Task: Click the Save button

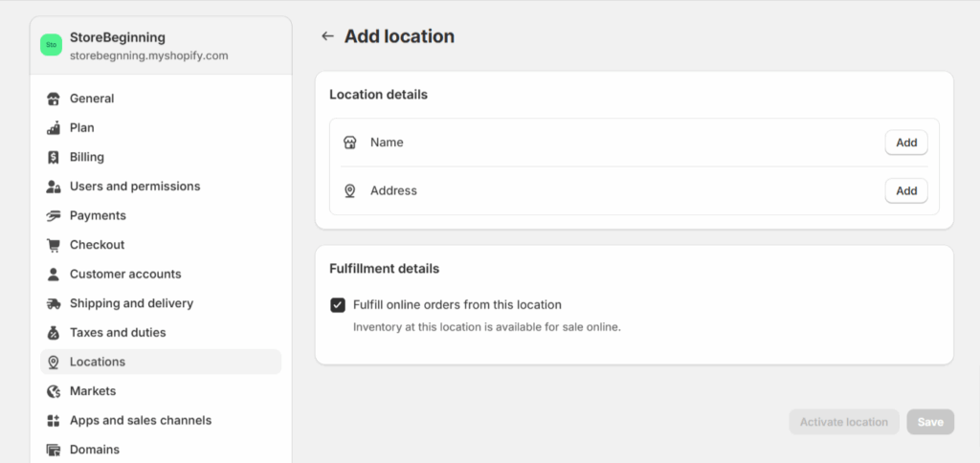Action: click(929, 422)
